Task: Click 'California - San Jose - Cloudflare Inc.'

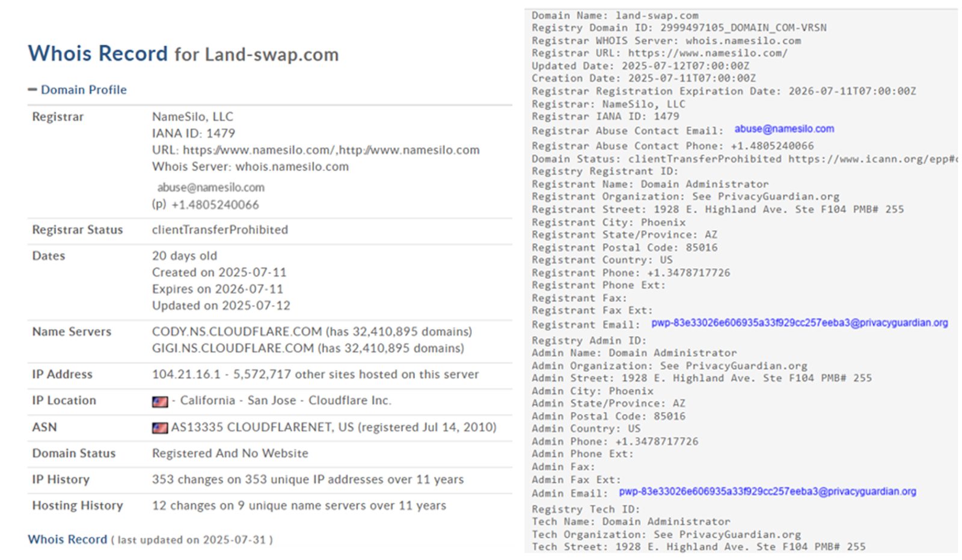Action: (286, 401)
